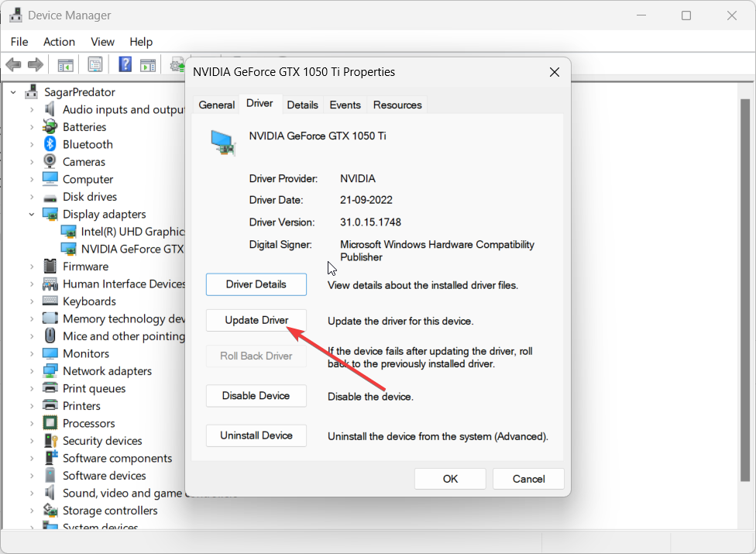Click the Update device driver toolbar icon

(177, 64)
